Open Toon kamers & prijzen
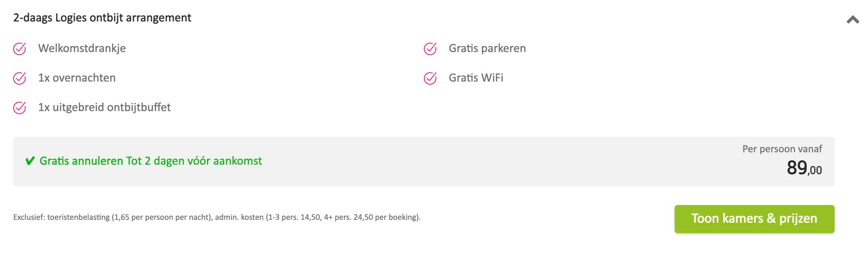 pyautogui.click(x=754, y=219)
